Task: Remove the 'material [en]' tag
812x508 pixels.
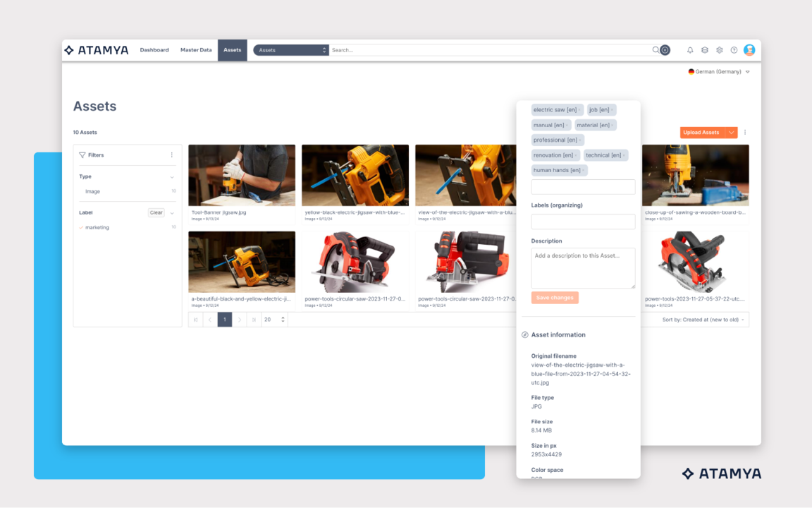Action: pos(612,126)
